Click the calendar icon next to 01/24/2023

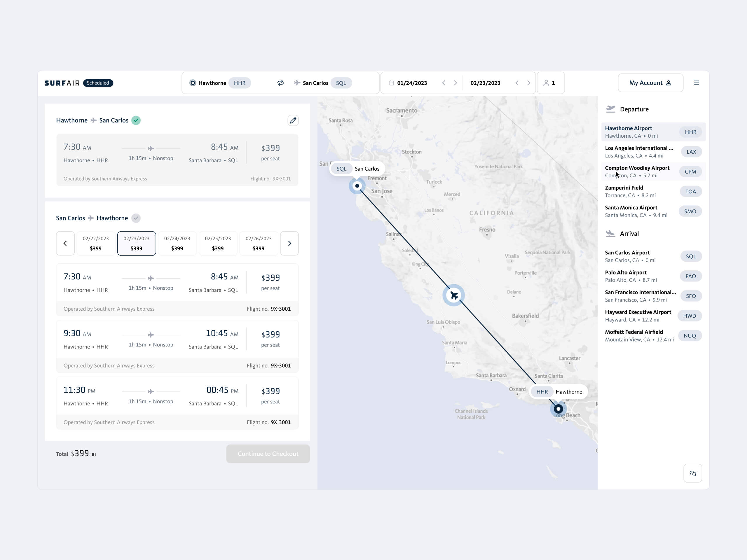[391, 83]
